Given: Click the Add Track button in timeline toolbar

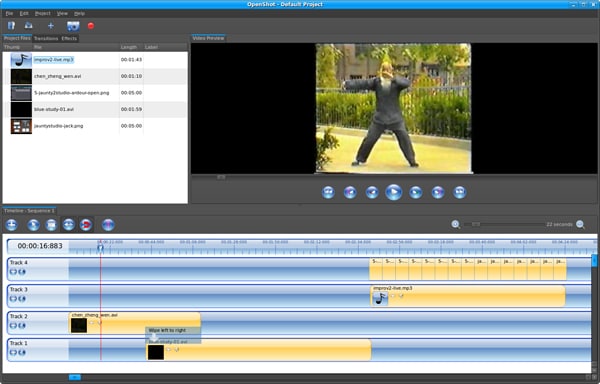Looking at the screenshot, I should pos(11,225).
